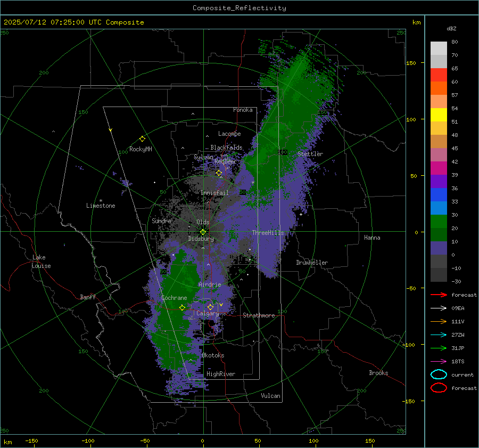This screenshot has height=448, width=479.
Task: Select the purple 39-36 dBZ swatch
Action: coord(439,182)
